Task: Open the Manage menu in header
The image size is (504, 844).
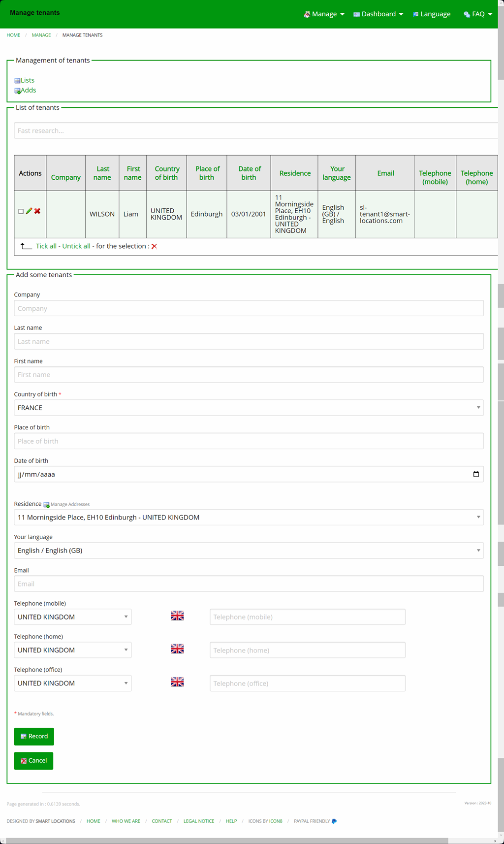Action: click(324, 14)
